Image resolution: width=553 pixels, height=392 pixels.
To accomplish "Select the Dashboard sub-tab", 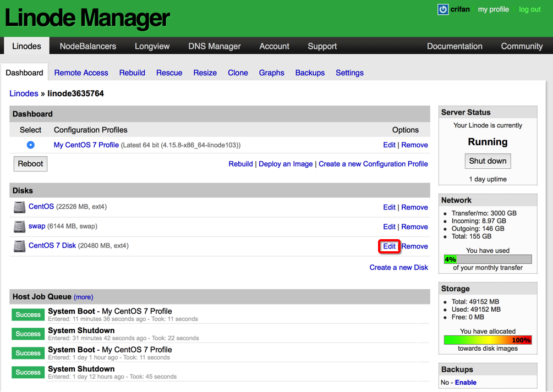I will 24,73.
